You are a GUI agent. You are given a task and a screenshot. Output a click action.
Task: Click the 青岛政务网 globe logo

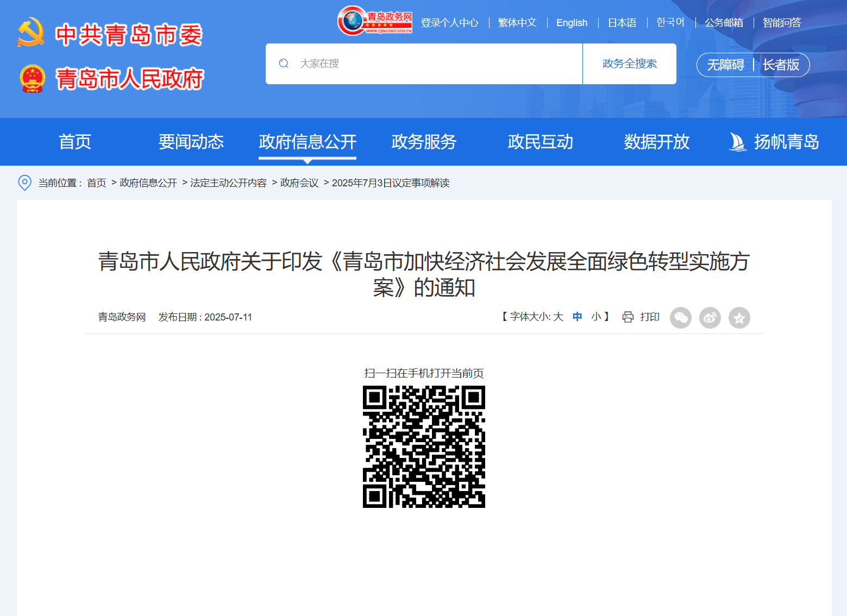click(x=375, y=22)
